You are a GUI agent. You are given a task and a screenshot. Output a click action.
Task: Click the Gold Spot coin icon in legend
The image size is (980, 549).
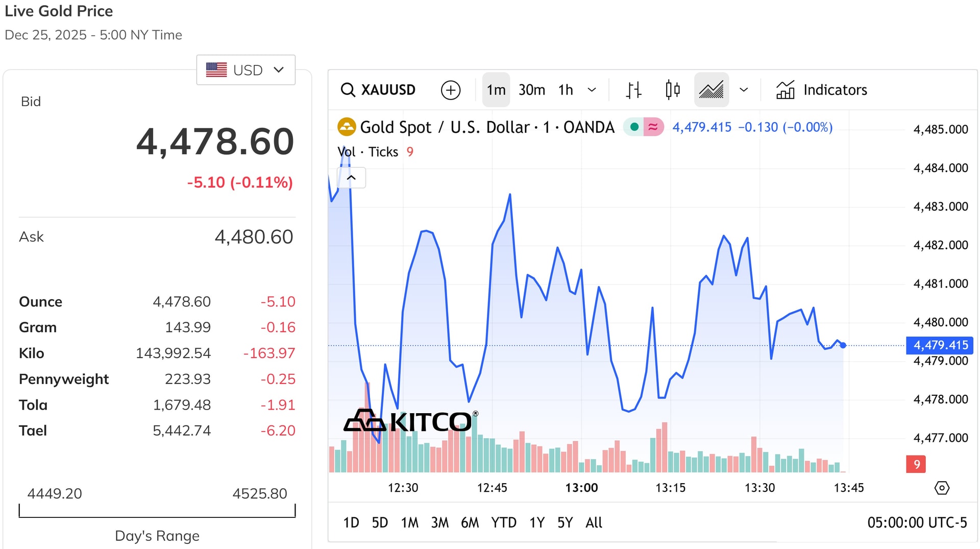(x=347, y=127)
